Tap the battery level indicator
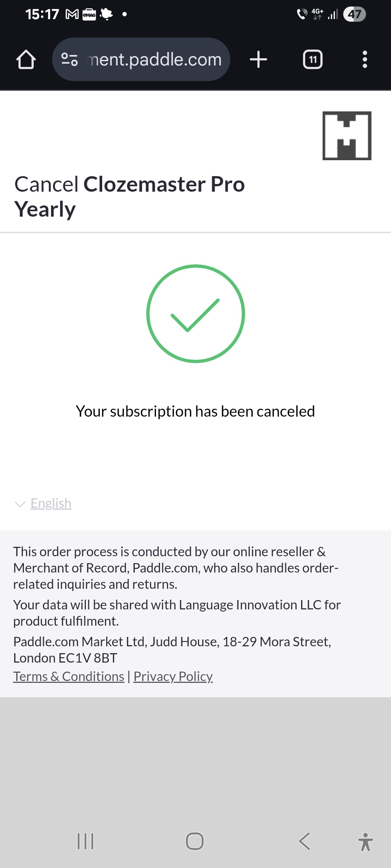This screenshot has width=391, height=868. pyautogui.click(x=354, y=14)
